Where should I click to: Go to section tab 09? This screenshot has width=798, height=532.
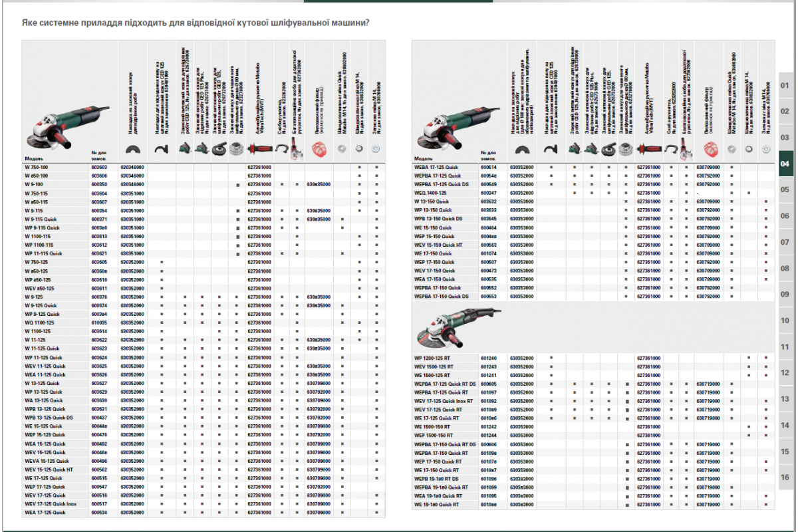[785, 294]
